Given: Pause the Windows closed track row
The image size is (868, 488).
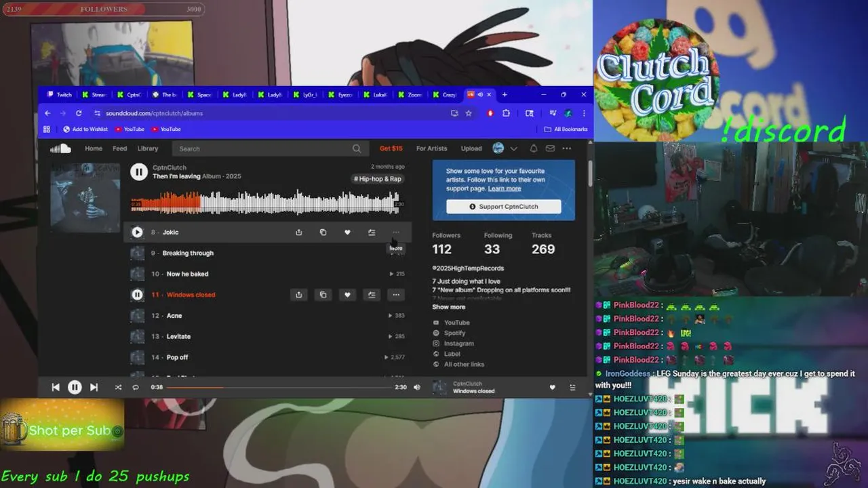Looking at the screenshot, I should (x=137, y=295).
